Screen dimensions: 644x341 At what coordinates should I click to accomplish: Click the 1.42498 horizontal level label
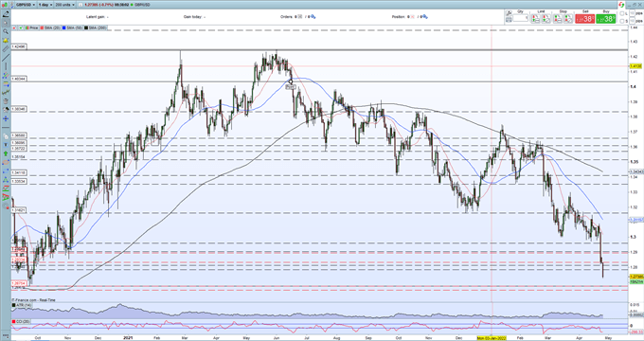(x=19, y=46)
